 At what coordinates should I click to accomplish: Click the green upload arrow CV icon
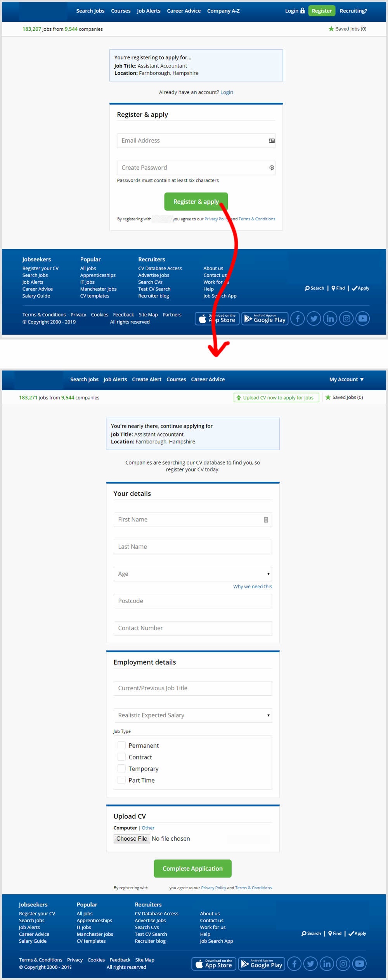pos(239,398)
